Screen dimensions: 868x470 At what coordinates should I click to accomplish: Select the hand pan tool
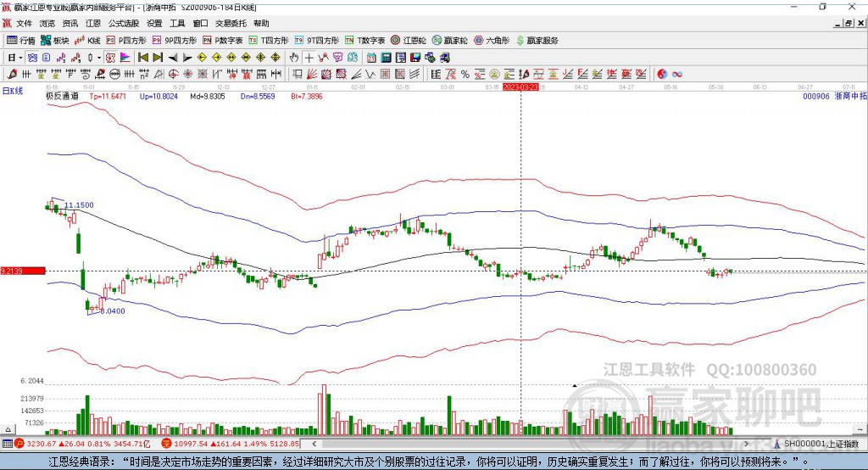[x=294, y=58]
